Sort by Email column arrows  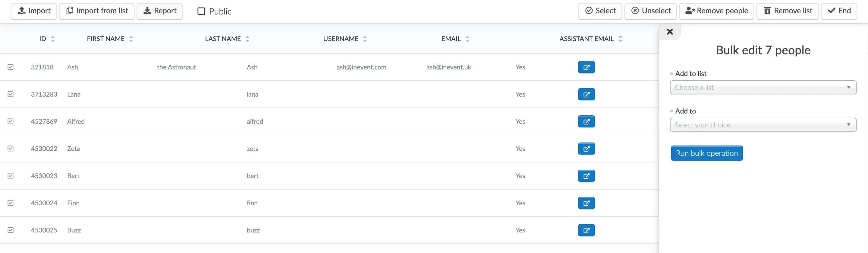(x=467, y=39)
